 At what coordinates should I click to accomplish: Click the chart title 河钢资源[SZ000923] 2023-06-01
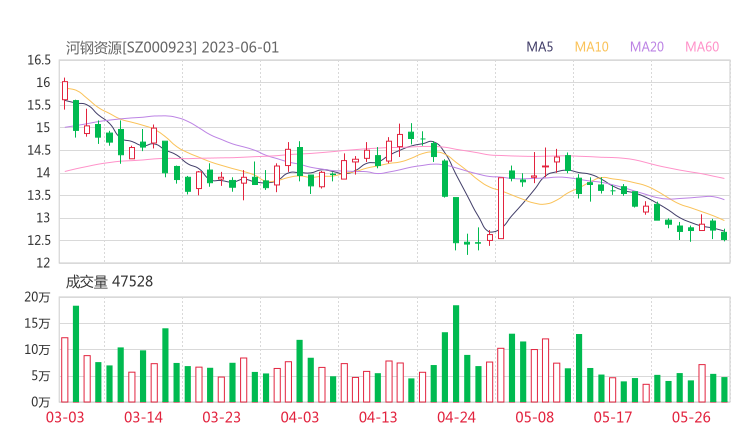click(172, 48)
